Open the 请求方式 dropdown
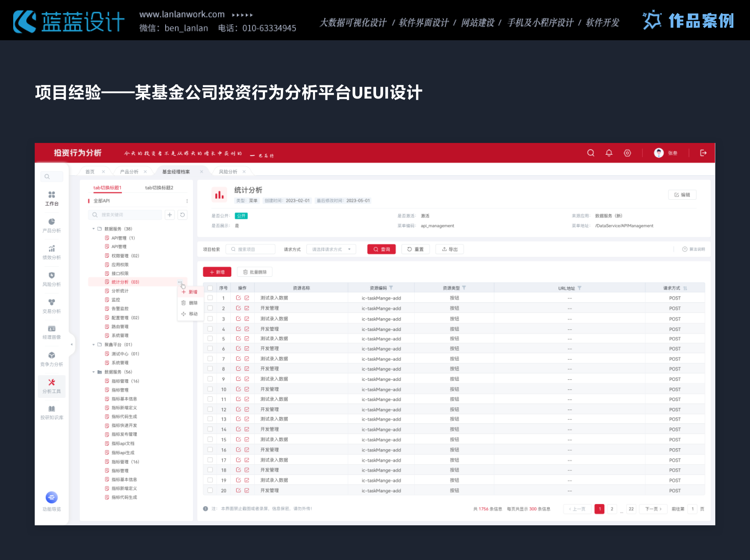750x560 pixels. (331, 249)
